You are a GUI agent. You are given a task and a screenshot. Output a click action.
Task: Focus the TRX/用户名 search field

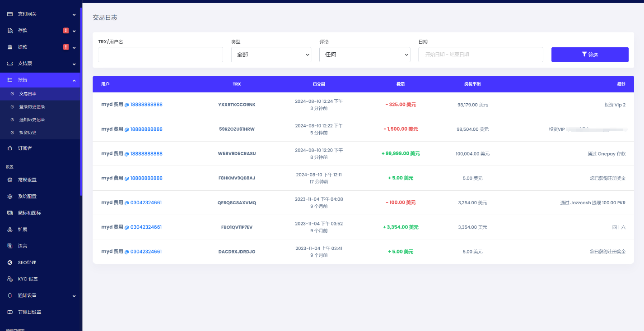pos(161,55)
